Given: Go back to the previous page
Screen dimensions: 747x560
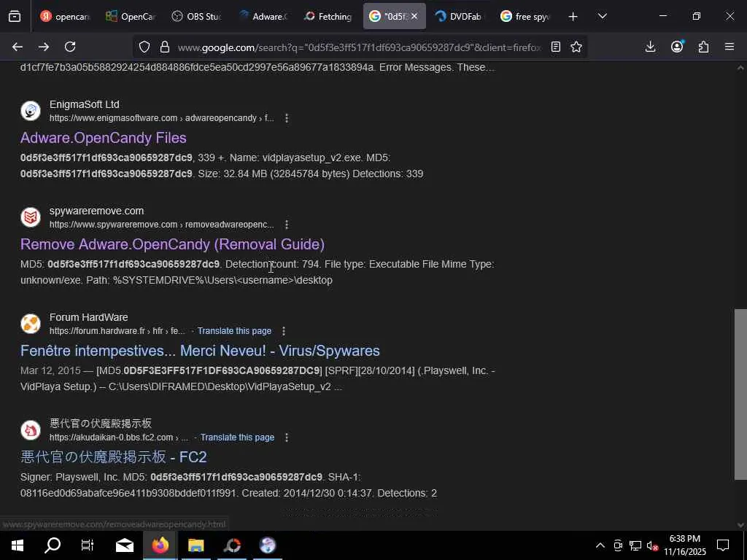Looking at the screenshot, I should (x=18, y=47).
